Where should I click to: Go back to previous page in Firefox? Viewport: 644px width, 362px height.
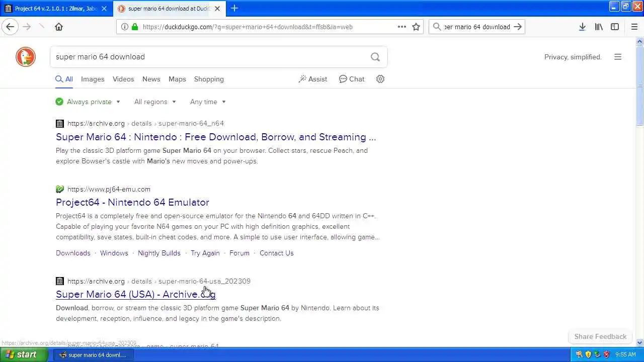[10, 27]
